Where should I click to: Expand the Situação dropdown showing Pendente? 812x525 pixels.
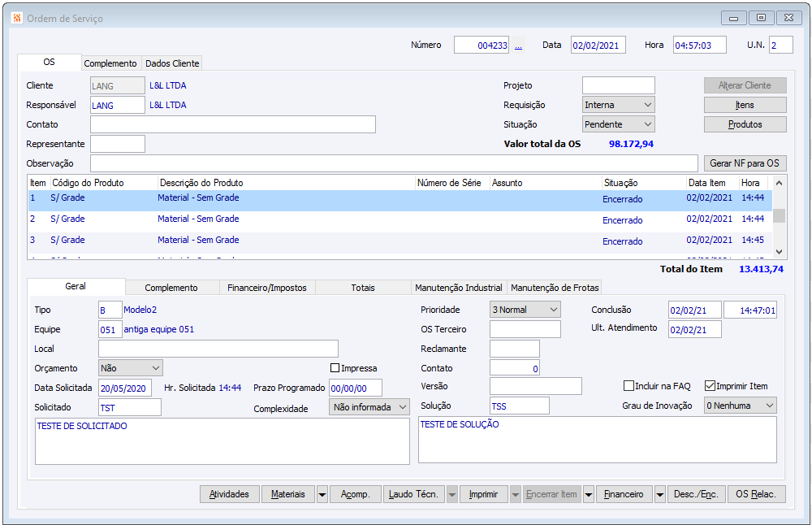(x=646, y=124)
